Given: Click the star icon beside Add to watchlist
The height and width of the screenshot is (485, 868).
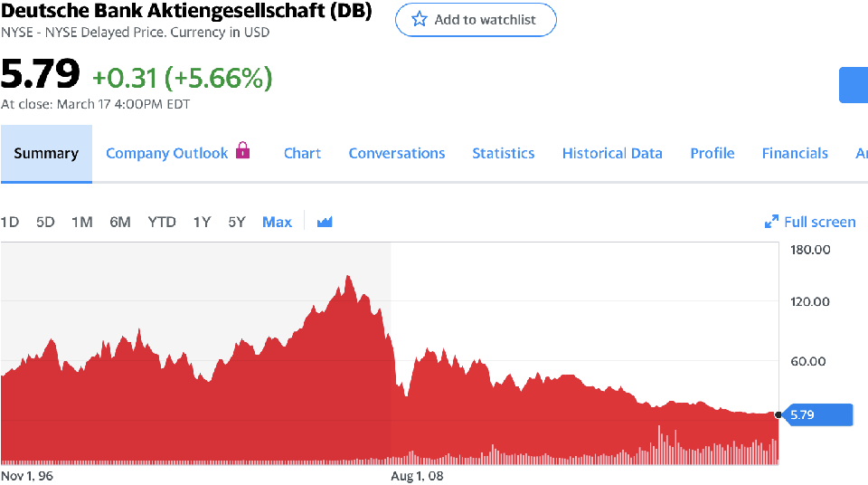Looking at the screenshot, I should click(420, 19).
